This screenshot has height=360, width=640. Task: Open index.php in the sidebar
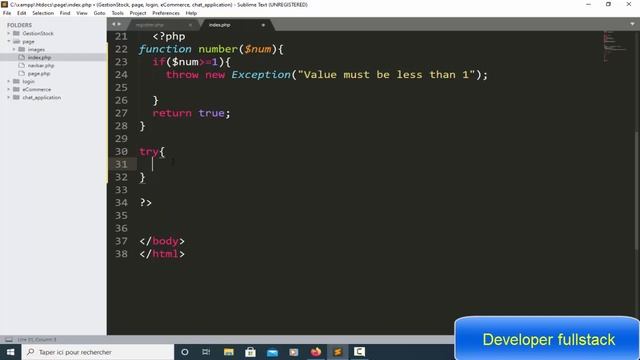point(39,58)
